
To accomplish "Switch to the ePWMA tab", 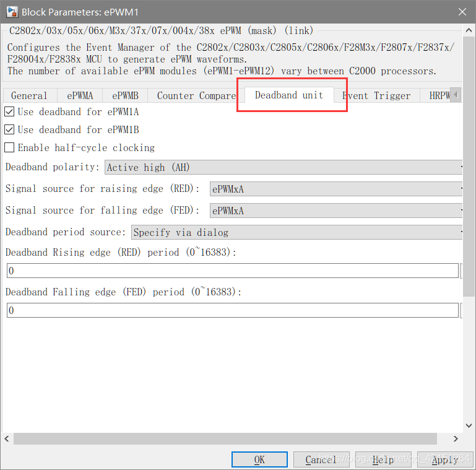I will (x=80, y=95).
